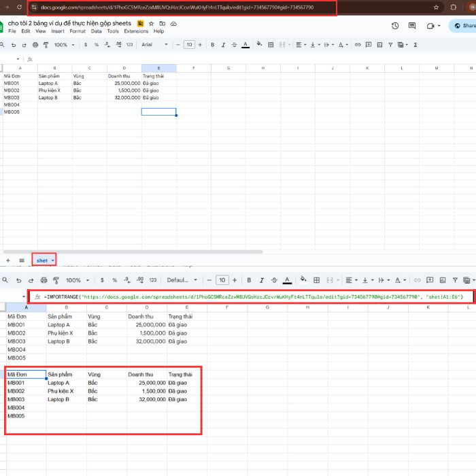Click the browser address bar URL
Image resolution: width=476 pixels, height=476 pixels.
tap(177, 7)
